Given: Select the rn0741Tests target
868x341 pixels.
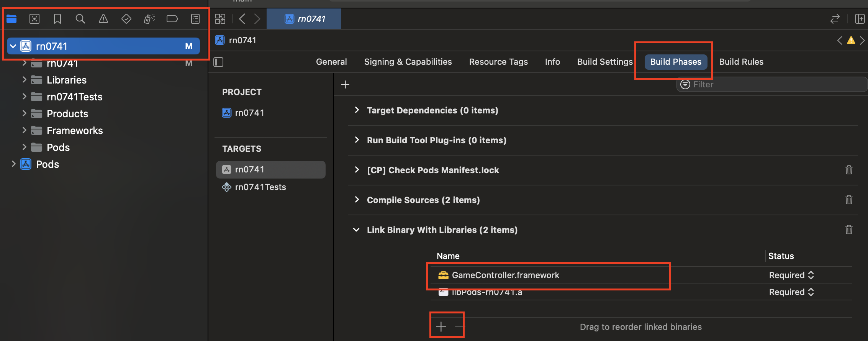Looking at the screenshot, I should 254,187.
